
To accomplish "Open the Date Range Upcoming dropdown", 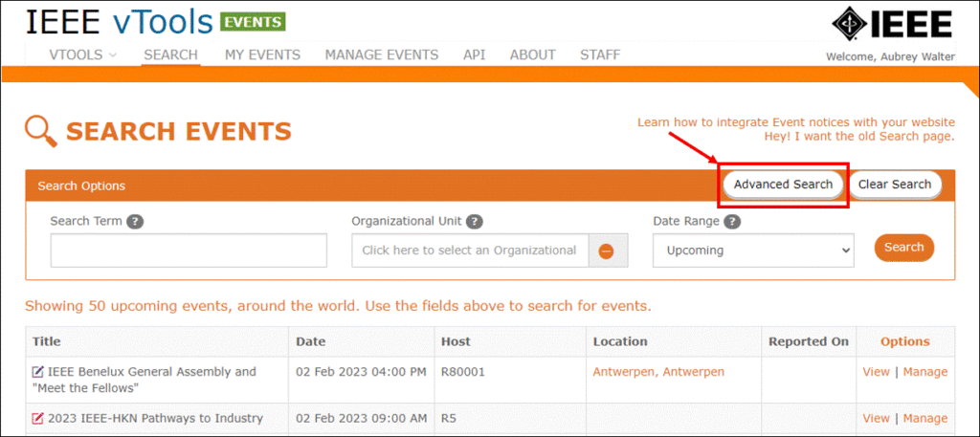I will pyautogui.click(x=753, y=251).
